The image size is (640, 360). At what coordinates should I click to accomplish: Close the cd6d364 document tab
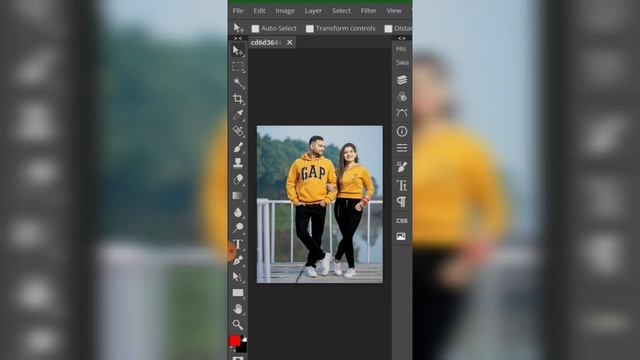click(290, 42)
